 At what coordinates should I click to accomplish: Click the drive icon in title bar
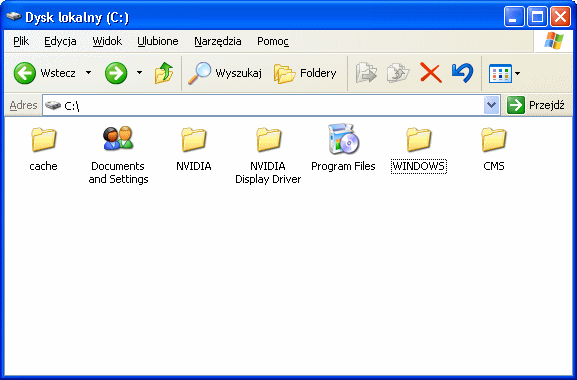pos(14,17)
